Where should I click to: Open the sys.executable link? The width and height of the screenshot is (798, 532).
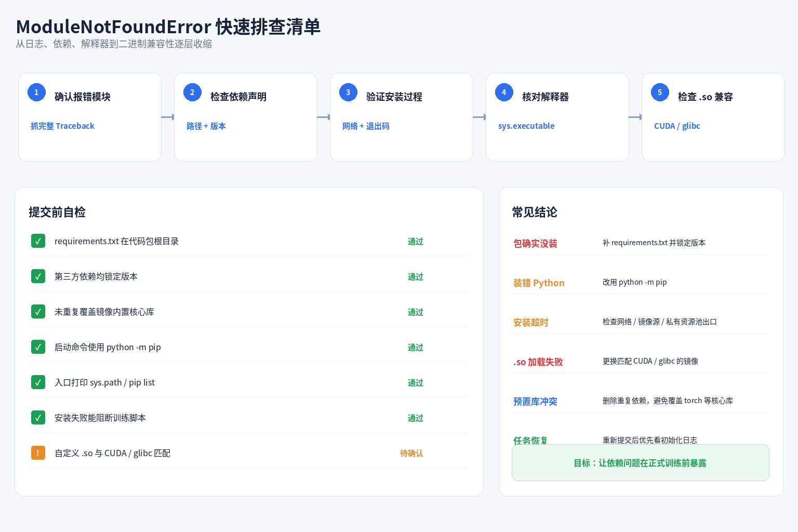coord(526,126)
